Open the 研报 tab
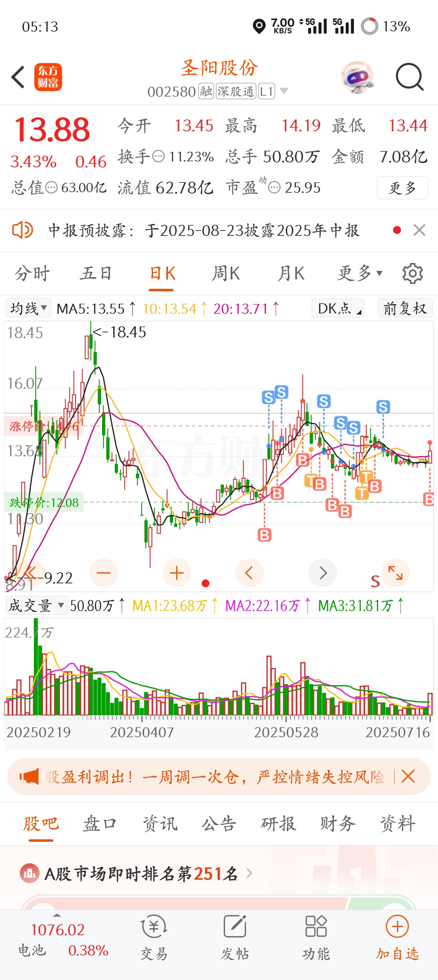This screenshot has height=980, width=438. [278, 824]
